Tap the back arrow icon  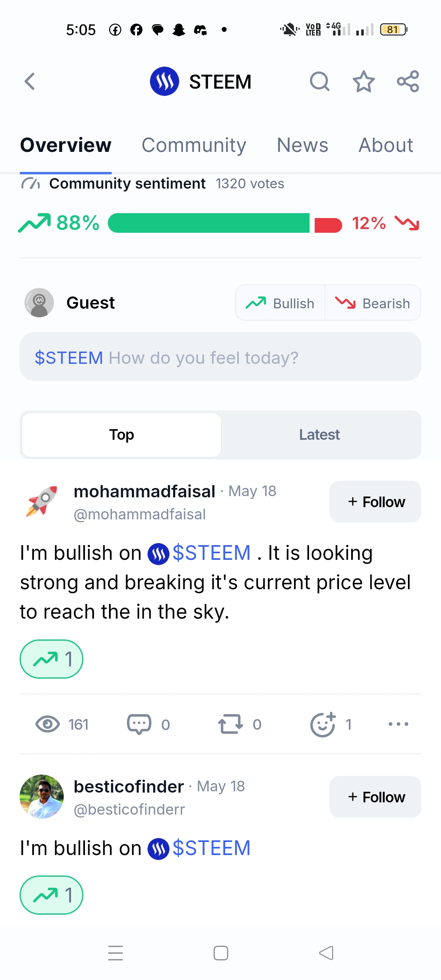point(29,81)
